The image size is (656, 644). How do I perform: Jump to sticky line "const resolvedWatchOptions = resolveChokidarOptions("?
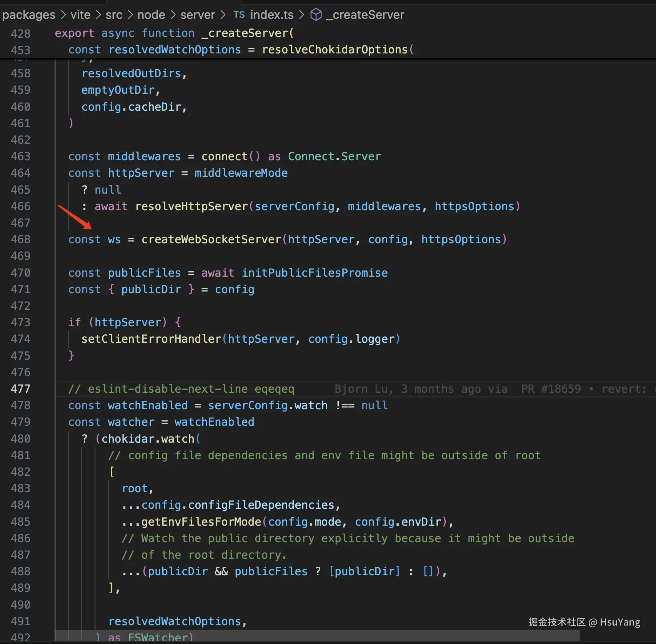[x=241, y=50]
